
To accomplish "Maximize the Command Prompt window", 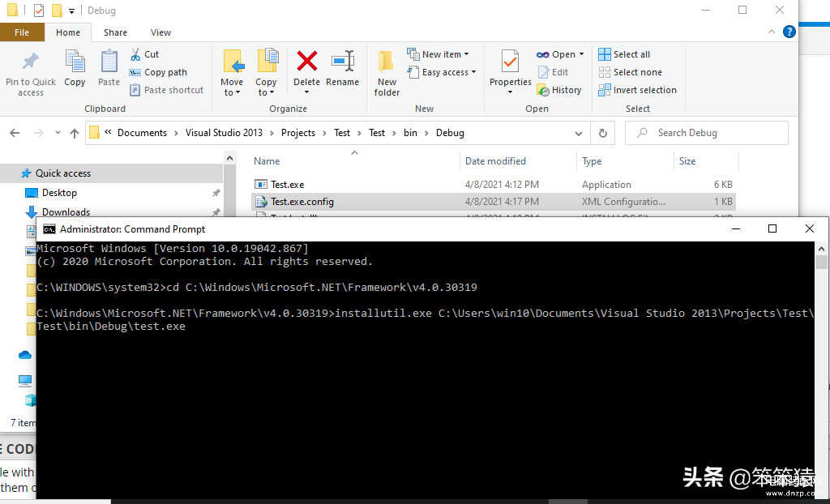I will tap(772, 229).
